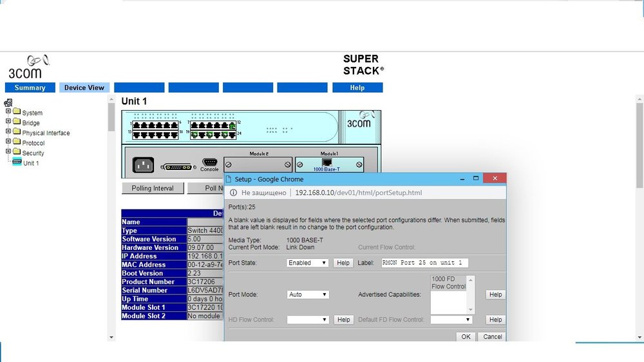Screen dimensions: 644x362
Task: Select the Module 1 1000 Base-T port
Action: point(327,162)
